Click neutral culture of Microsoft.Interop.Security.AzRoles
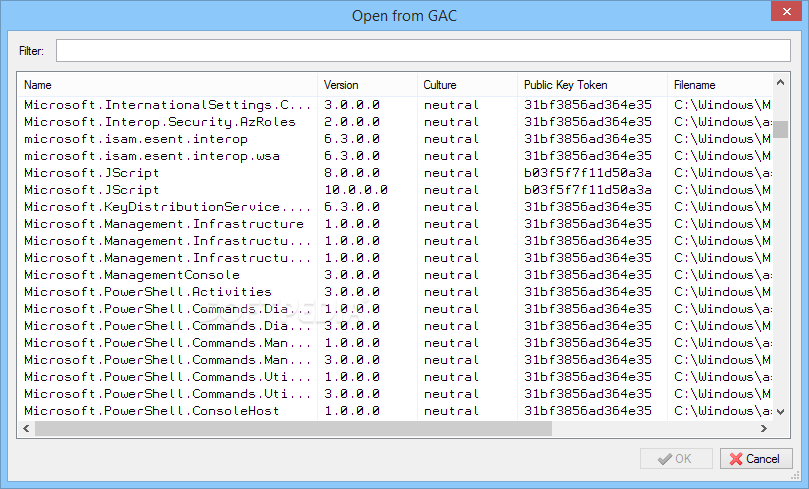This screenshot has height=489, width=809. [x=451, y=122]
